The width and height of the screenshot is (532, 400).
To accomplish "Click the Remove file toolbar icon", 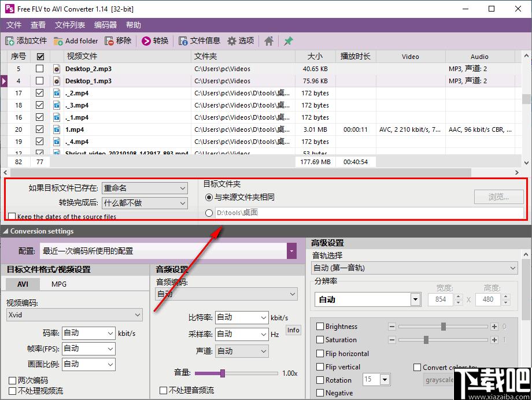I will click(x=109, y=41).
